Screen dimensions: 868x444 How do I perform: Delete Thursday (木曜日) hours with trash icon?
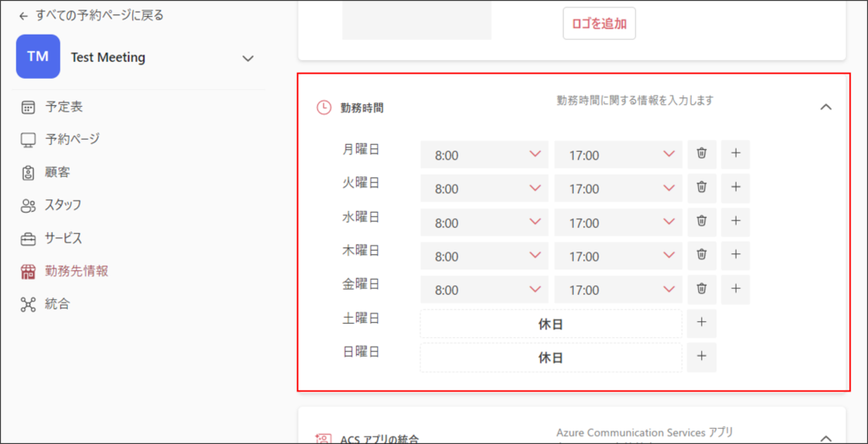701,256
